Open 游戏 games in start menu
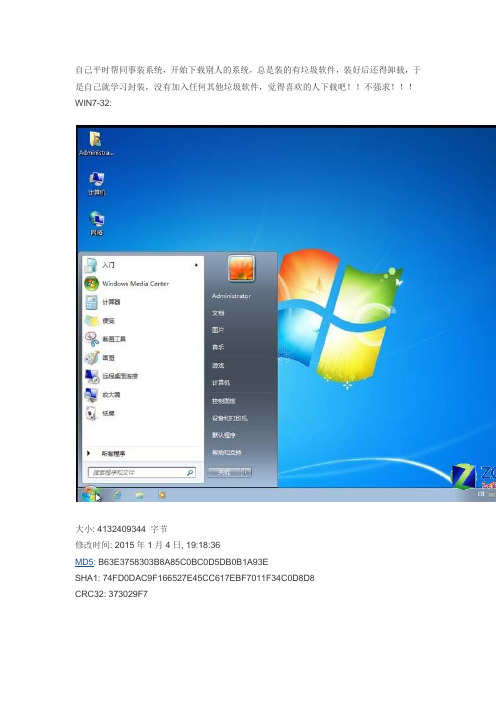Image resolution: width=496 pixels, height=702 pixels. pyautogui.click(x=218, y=365)
